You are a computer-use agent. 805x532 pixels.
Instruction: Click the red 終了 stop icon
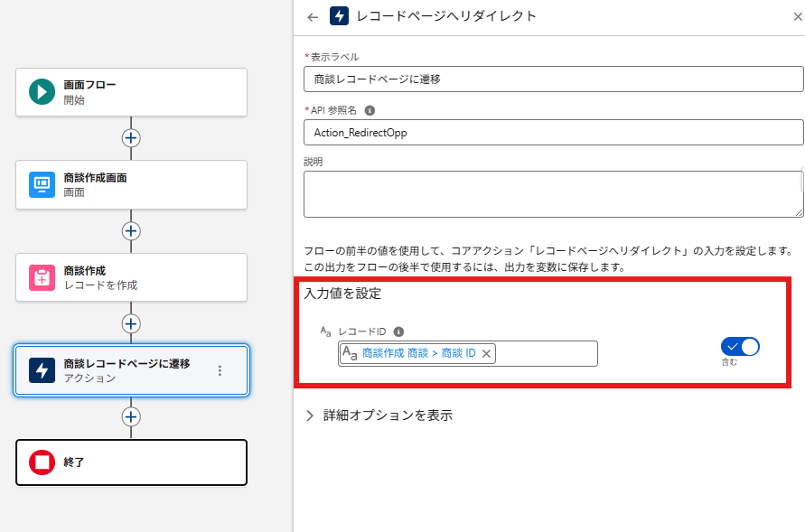pyautogui.click(x=42, y=462)
